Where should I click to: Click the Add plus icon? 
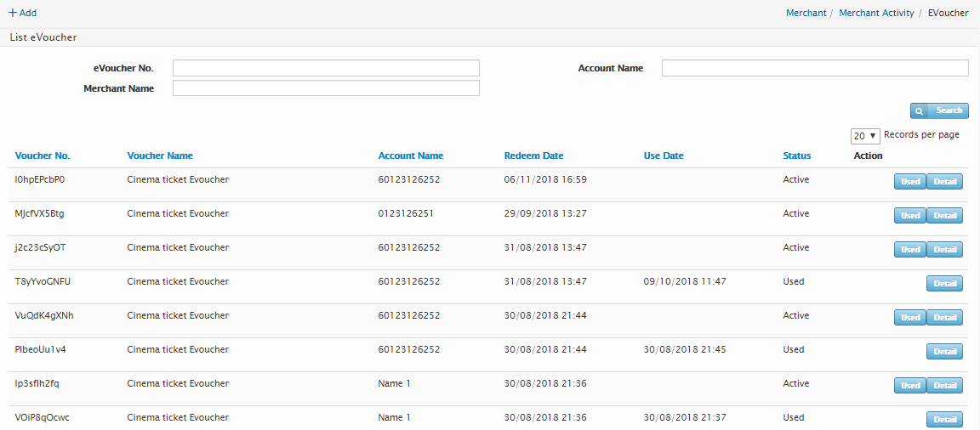click(13, 13)
